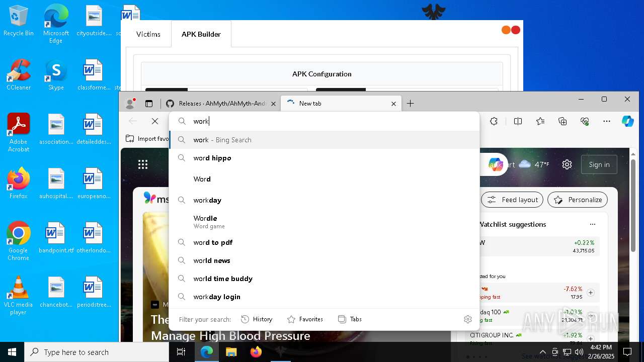Select the Google Chrome desktop shortcut

pos(19,241)
